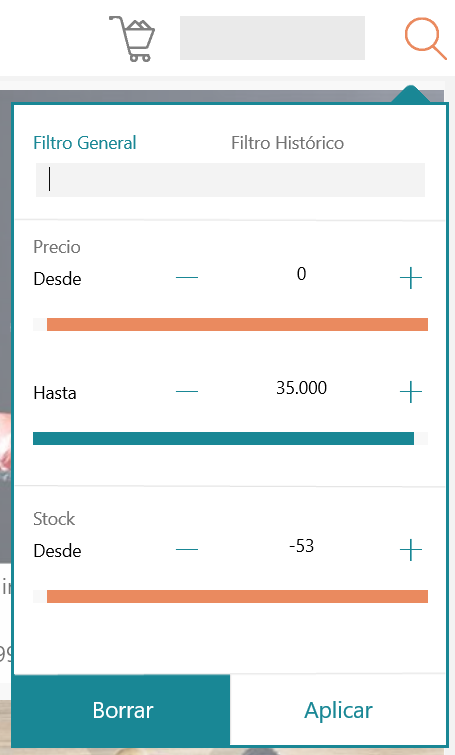Click the orange magnifying glass search icon
This screenshot has width=455, height=755.
coord(426,39)
